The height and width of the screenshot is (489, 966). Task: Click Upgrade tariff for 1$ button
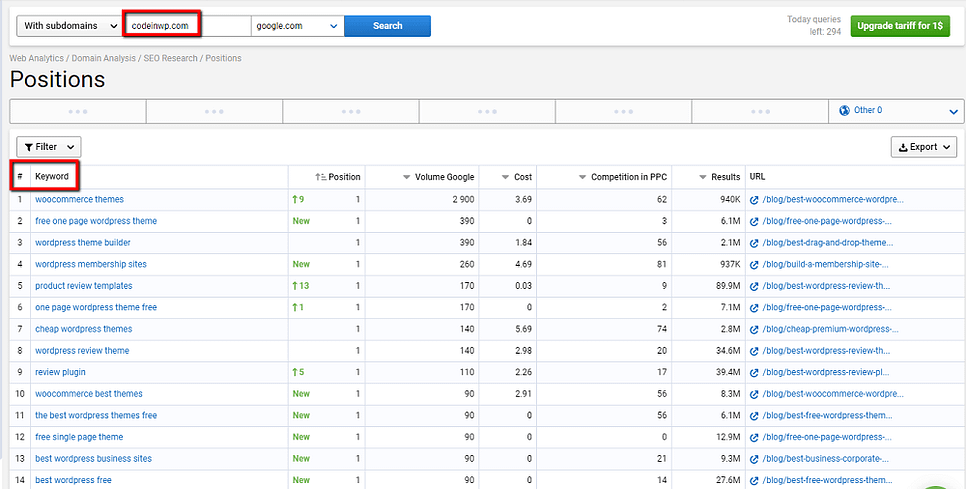[x=900, y=26]
